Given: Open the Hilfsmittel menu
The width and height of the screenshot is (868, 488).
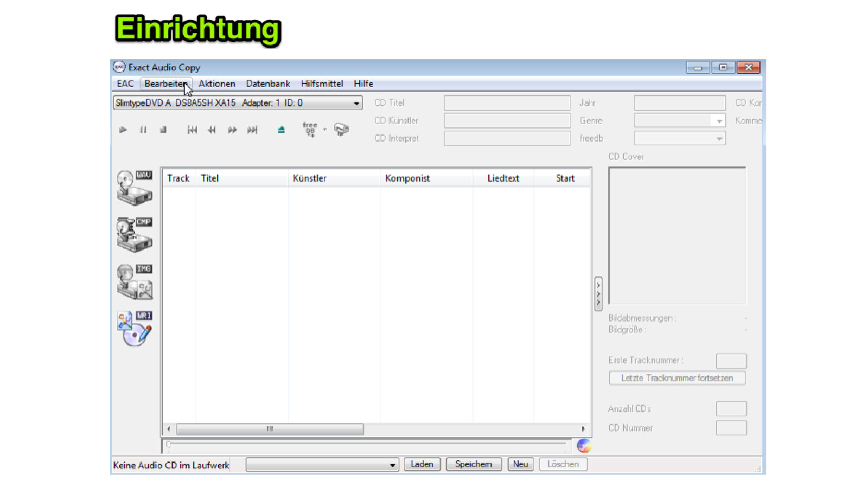Looking at the screenshot, I should tap(322, 84).
